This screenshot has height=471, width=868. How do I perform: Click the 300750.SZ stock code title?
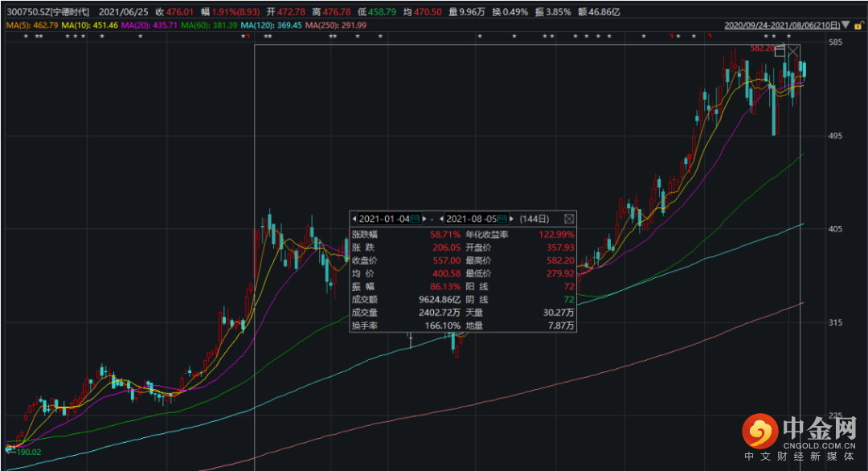48,13
